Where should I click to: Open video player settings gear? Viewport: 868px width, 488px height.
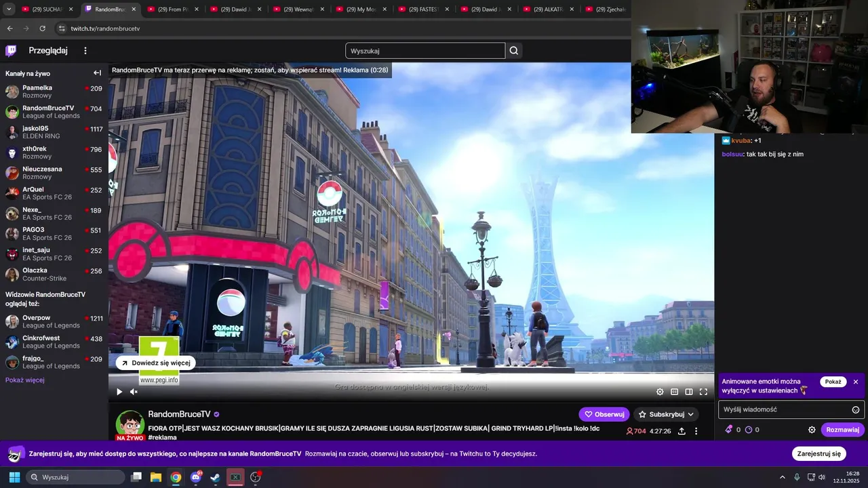click(660, 392)
